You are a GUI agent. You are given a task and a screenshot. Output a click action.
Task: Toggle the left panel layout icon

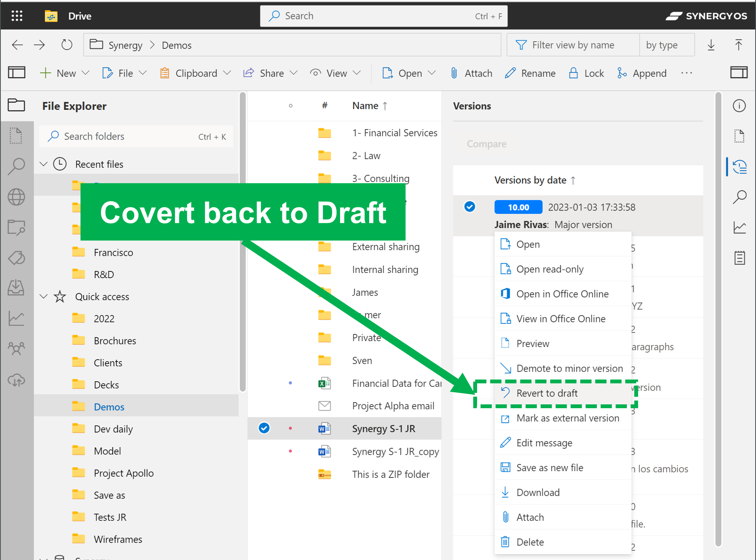pos(17,73)
